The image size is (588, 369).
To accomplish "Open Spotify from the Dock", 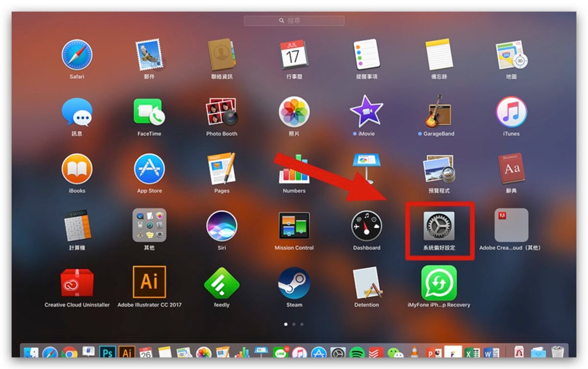I will coord(357,352).
